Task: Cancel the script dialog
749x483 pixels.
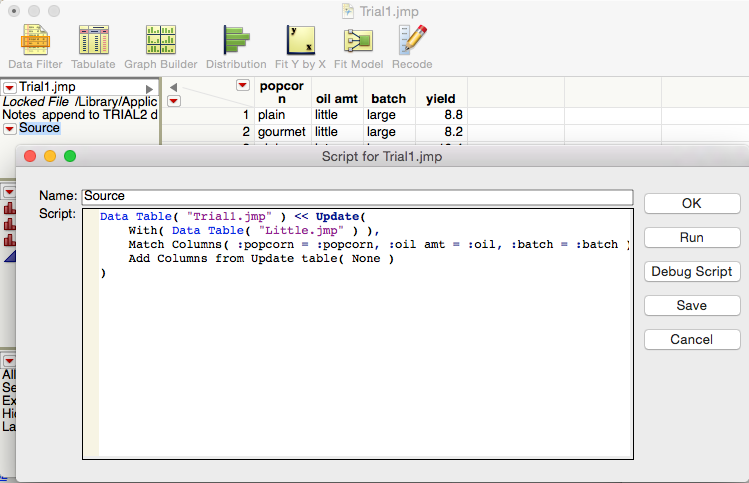Action: (x=692, y=339)
